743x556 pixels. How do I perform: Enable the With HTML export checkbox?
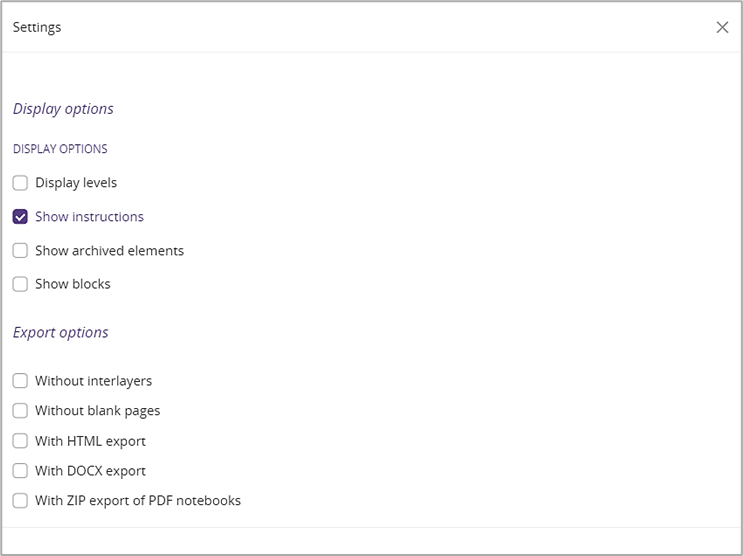click(20, 441)
